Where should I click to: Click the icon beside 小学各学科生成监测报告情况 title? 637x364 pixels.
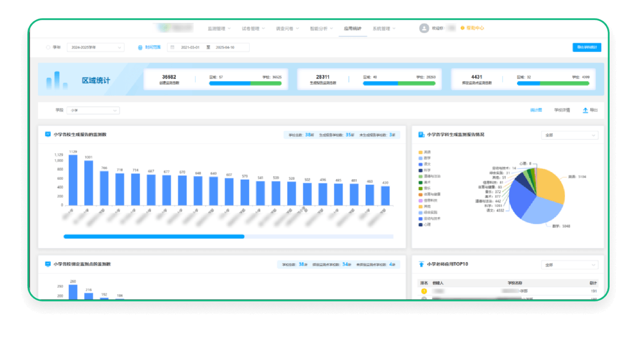tap(421, 134)
